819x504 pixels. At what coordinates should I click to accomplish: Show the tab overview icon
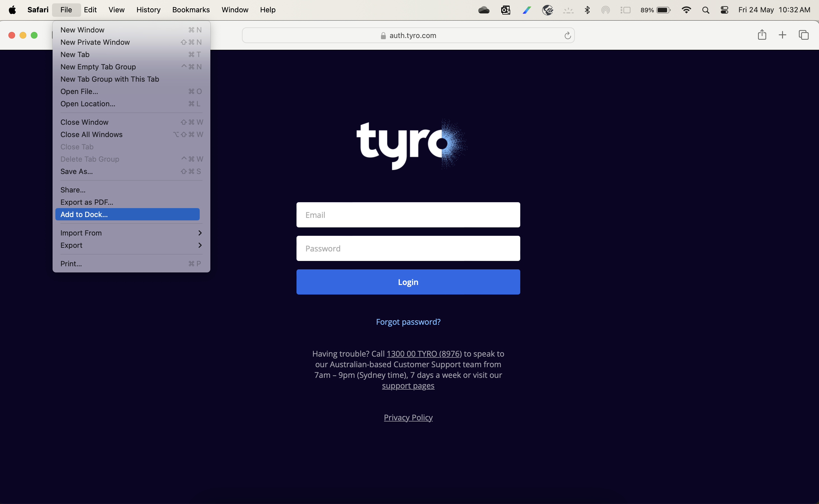point(804,35)
